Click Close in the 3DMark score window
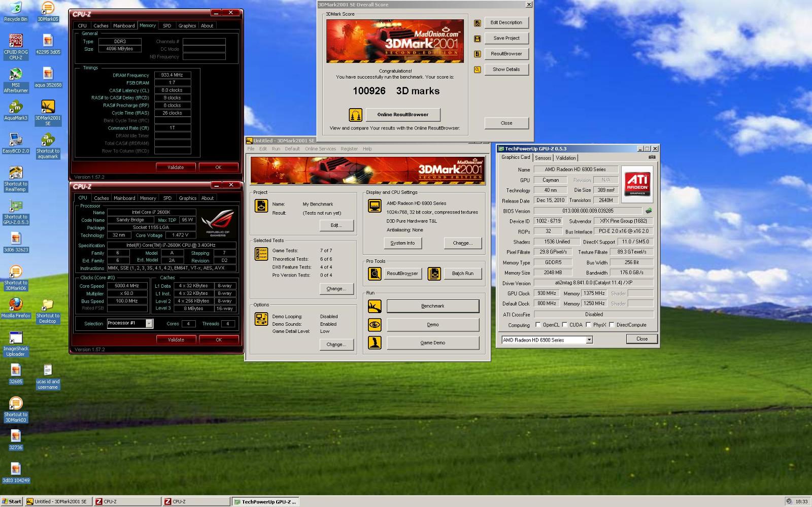812x507 pixels. pyautogui.click(x=506, y=123)
